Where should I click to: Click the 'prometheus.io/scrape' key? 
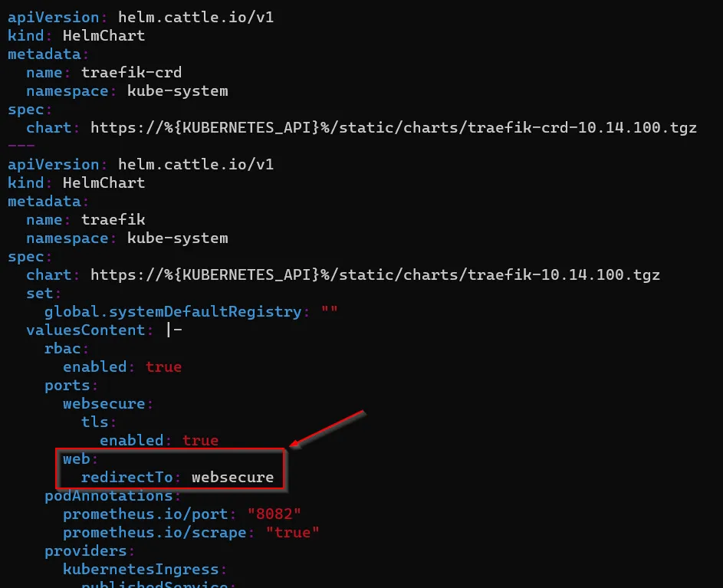click(154, 533)
